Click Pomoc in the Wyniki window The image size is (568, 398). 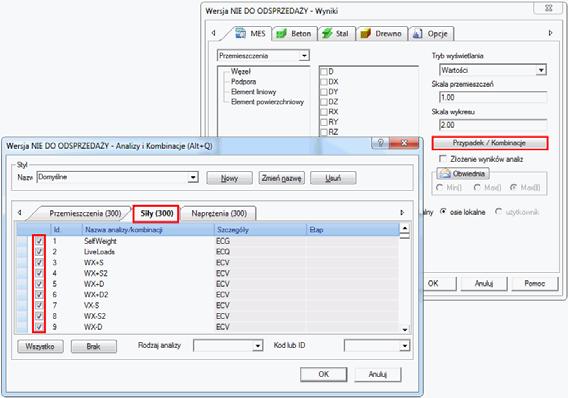[535, 284]
